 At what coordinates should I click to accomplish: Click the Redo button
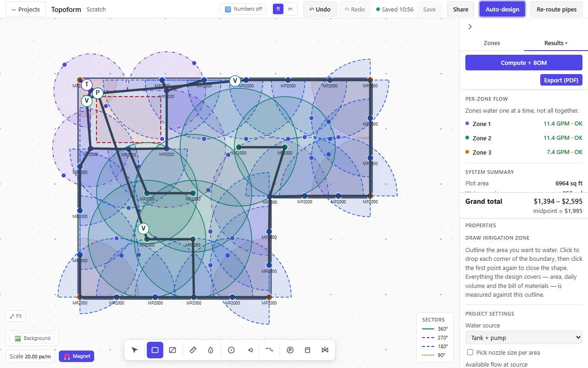[x=355, y=9]
